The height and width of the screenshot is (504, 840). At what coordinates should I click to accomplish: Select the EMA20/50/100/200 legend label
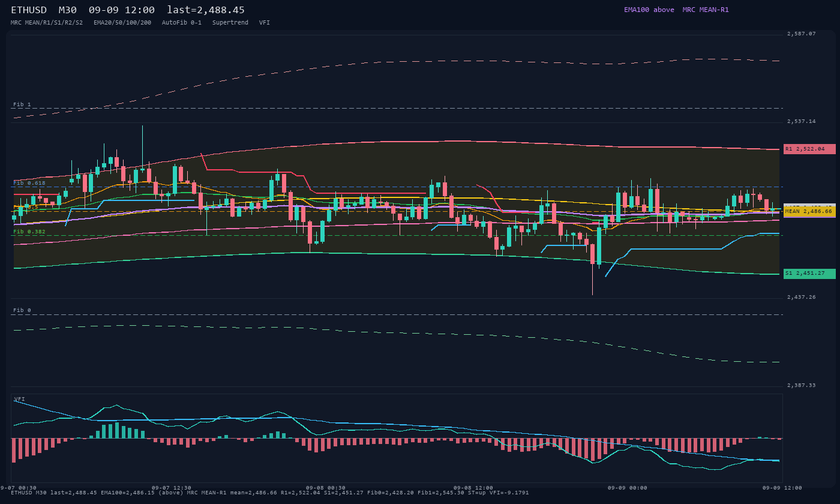click(x=122, y=23)
